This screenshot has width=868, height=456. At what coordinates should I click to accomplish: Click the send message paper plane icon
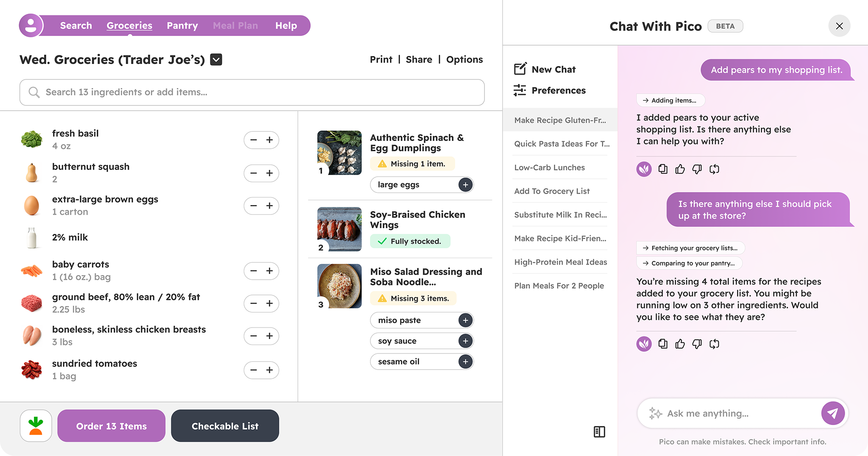833,413
